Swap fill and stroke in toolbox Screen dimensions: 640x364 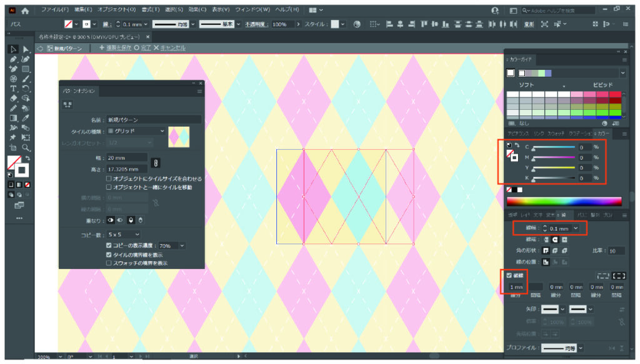click(x=27, y=158)
